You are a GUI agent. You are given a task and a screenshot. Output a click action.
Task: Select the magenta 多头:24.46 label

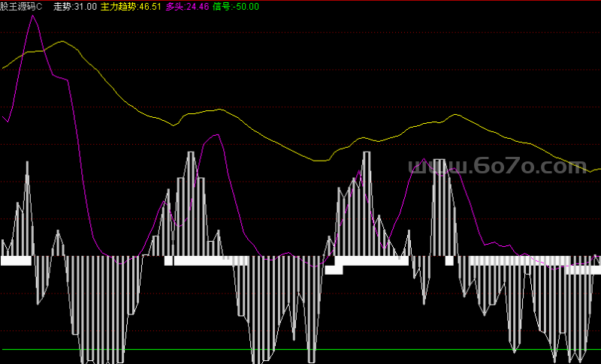pos(187,7)
